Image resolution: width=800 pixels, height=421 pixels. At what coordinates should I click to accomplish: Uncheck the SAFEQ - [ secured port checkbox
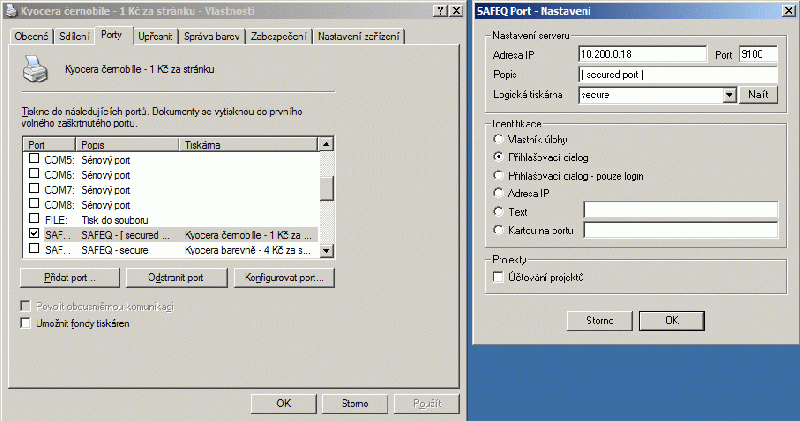click(34, 233)
